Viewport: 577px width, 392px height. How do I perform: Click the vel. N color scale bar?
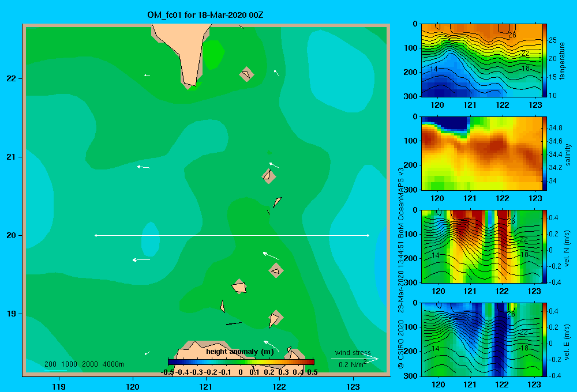[545, 246]
